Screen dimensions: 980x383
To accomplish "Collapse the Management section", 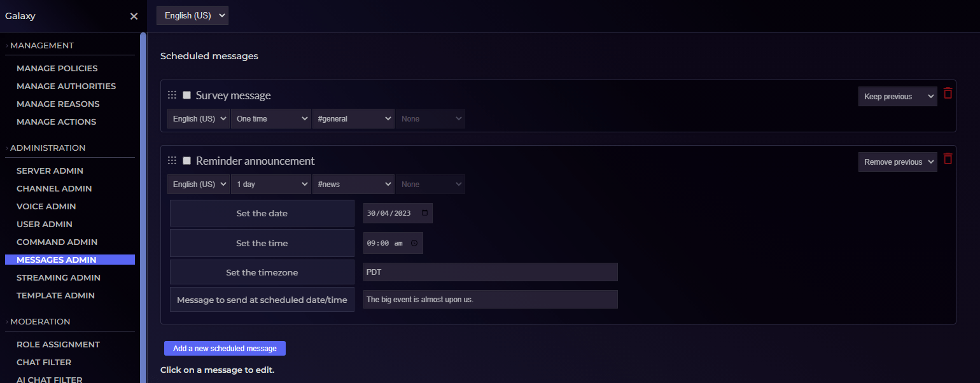I will tap(42, 45).
